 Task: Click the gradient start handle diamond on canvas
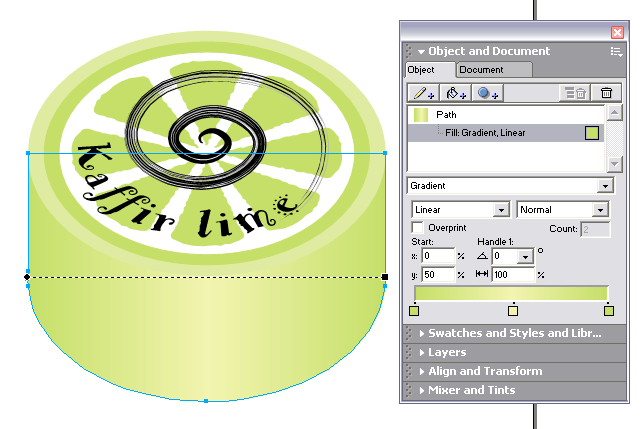[x=27, y=277]
